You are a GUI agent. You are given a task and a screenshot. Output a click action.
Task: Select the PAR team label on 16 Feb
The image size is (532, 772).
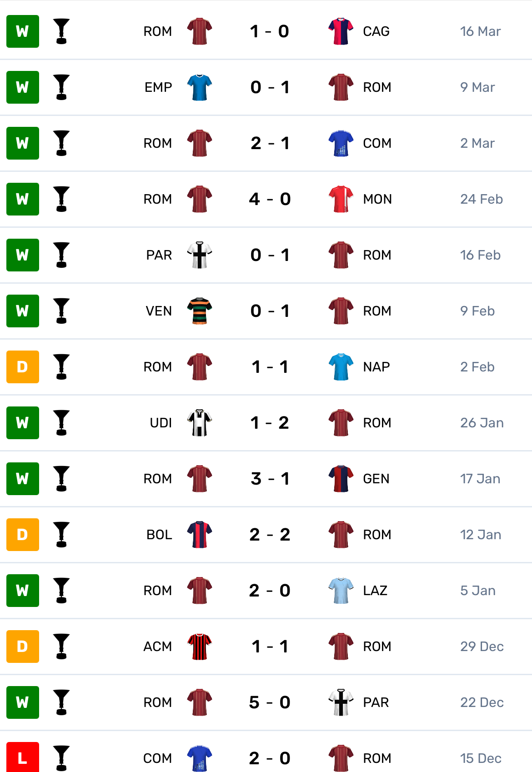click(x=159, y=255)
